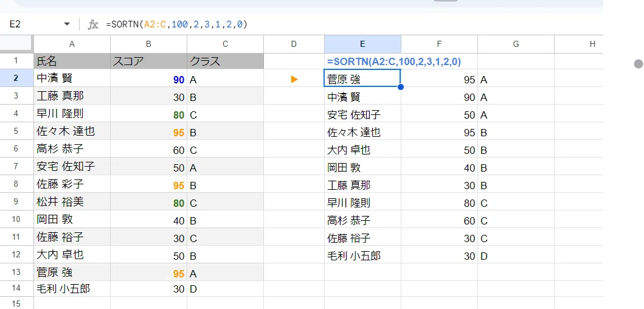Click score 60 in cell B6
Viewport: 644px width, 309px height.
tap(148, 150)
